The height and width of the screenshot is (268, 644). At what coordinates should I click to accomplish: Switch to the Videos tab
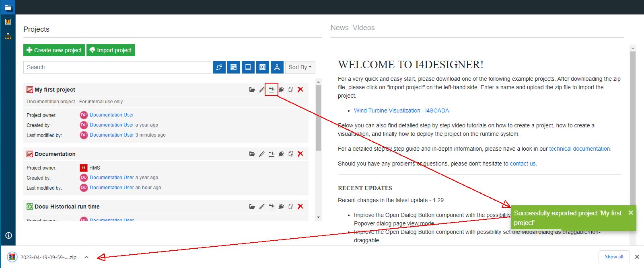pos(364,28)
